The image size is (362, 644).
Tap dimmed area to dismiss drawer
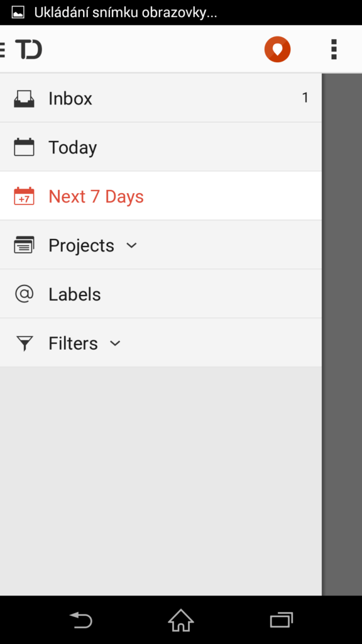[342, 335]
